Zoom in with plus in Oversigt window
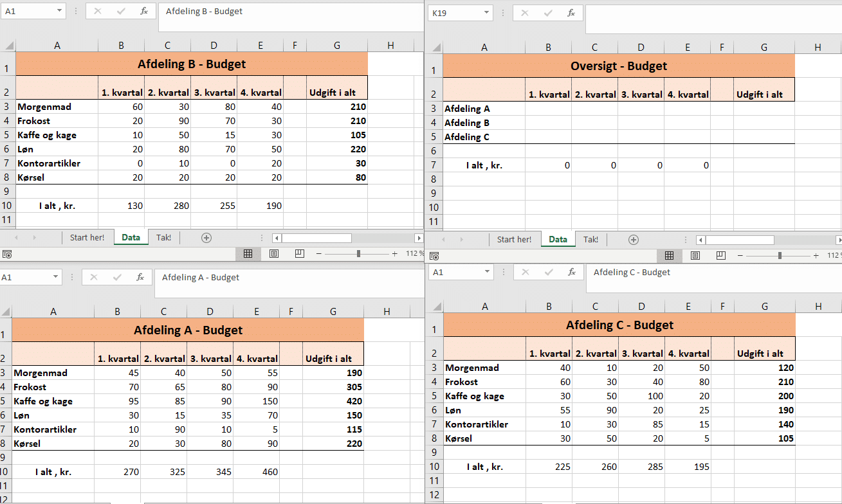 [816, 255]
